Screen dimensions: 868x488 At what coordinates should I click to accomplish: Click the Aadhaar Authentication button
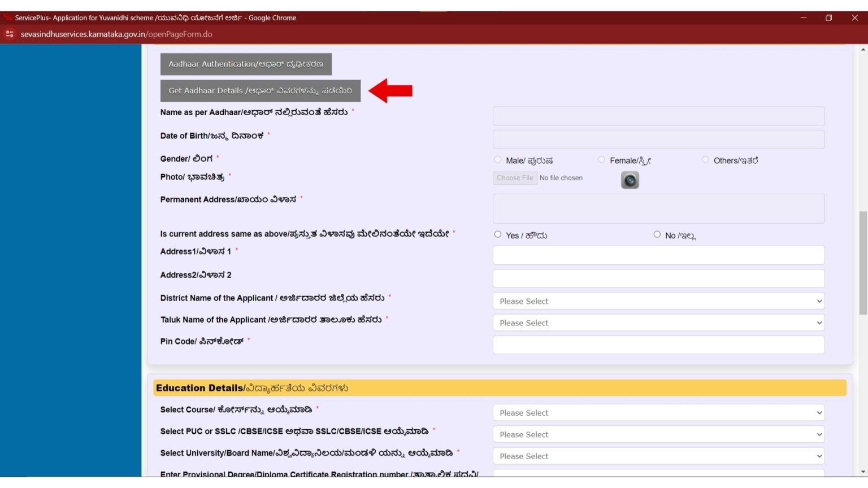(246, 64)
